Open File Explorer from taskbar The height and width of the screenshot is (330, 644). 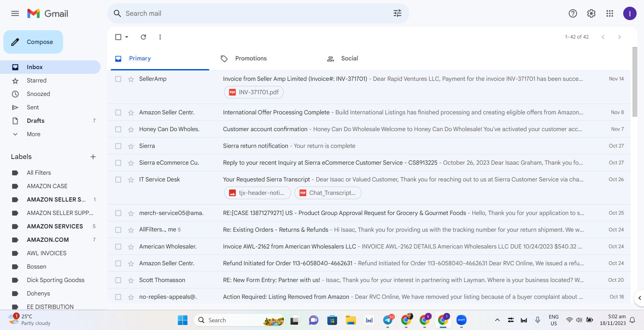(x=351, y=320)
